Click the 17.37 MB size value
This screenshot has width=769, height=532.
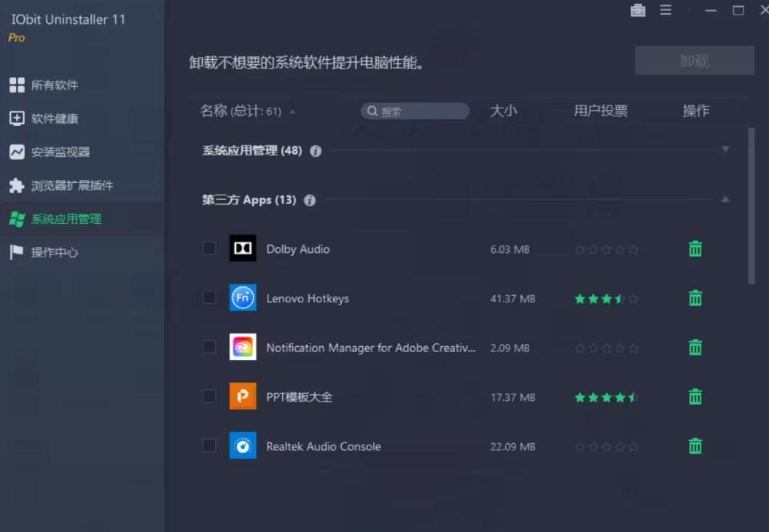tap(513, 397)
